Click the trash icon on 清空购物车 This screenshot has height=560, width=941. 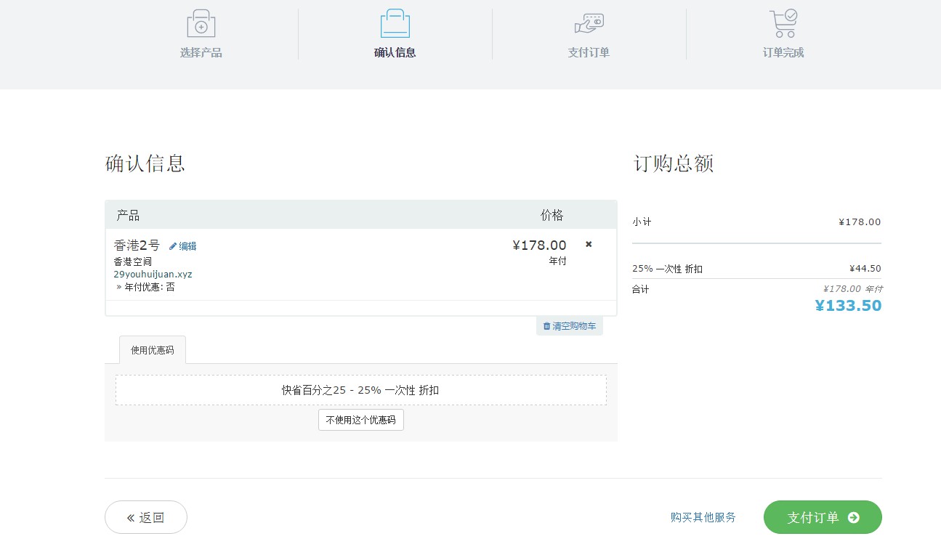546,325
